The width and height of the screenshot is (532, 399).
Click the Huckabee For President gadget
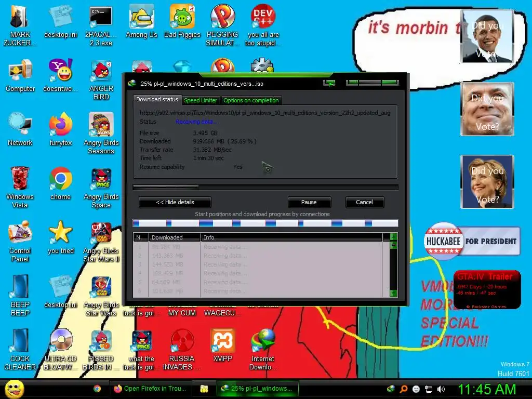tap(472, 241)
